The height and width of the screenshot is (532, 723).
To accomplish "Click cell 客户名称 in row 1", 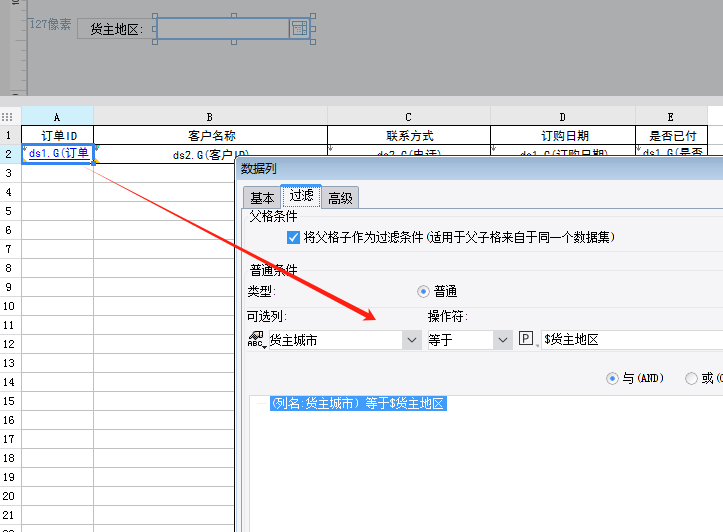I will point(210,135).
